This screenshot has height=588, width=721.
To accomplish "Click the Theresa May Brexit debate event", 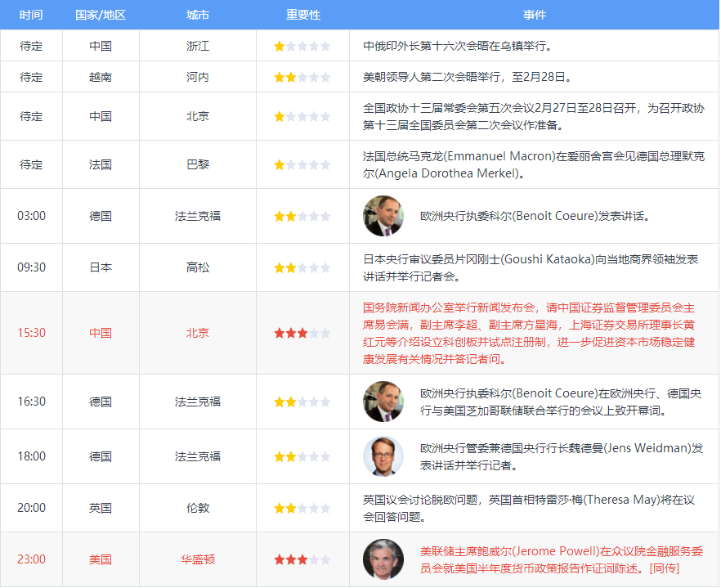I will click(529, 508).
